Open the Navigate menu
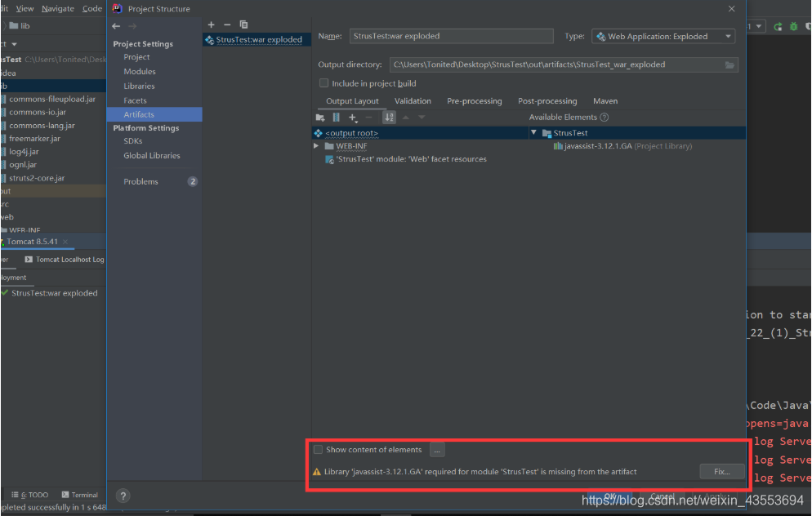The image size is (812, 516). click(x=57, y=9)
